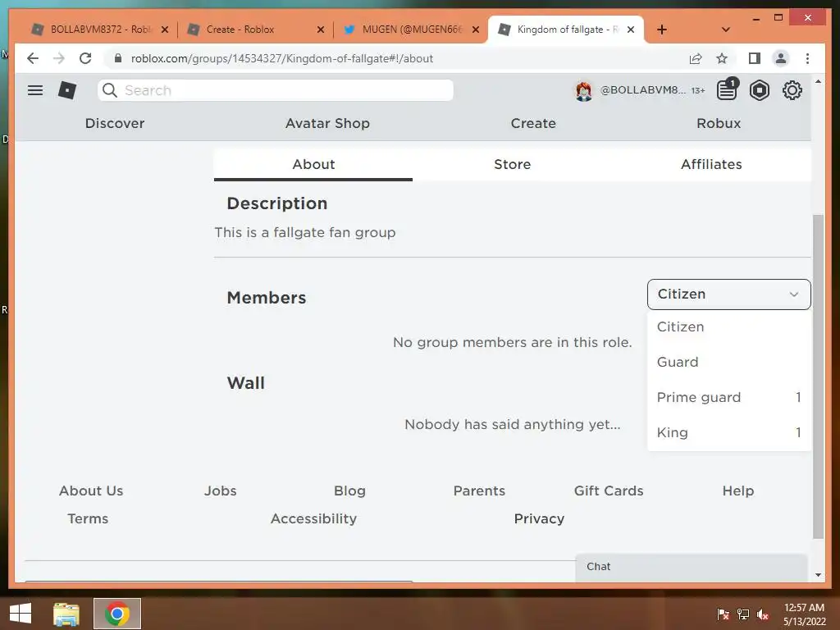Close the BOLLABVM8372 tab

[x=164, y=30]
